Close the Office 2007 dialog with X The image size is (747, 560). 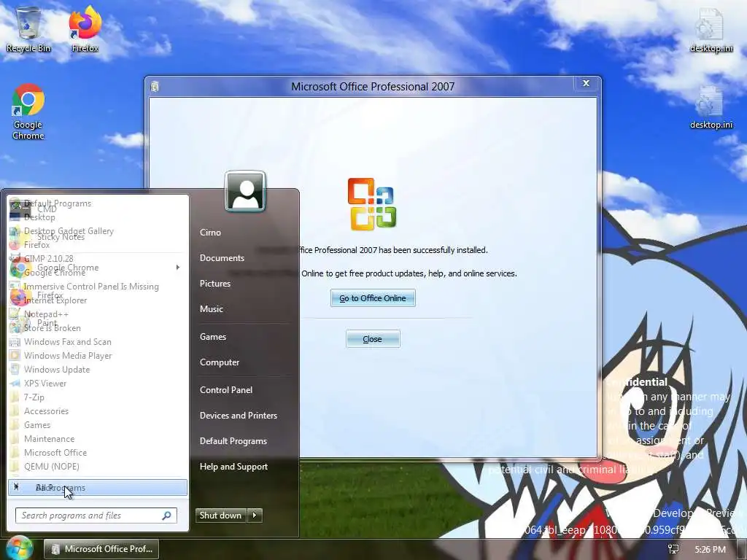coord(586,83)
